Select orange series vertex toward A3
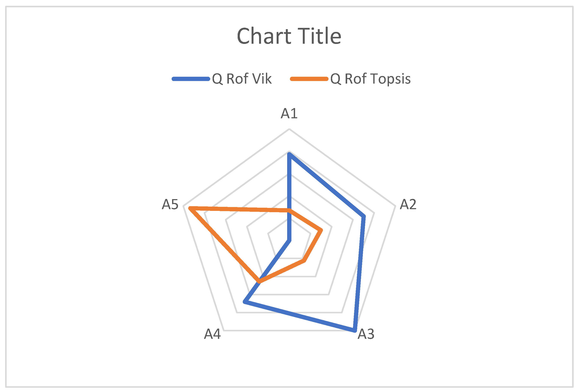The image size is (579, 392). [x=304, y=261]
